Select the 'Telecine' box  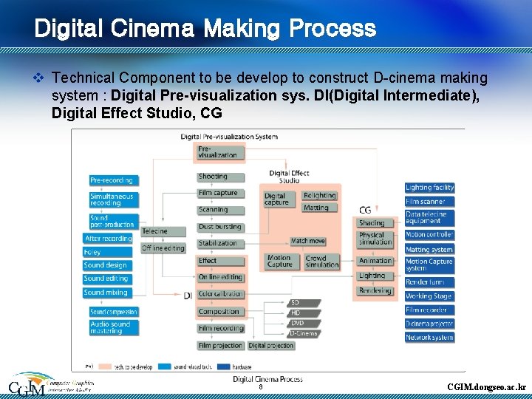pyautogui.click(x=163, y=231)
